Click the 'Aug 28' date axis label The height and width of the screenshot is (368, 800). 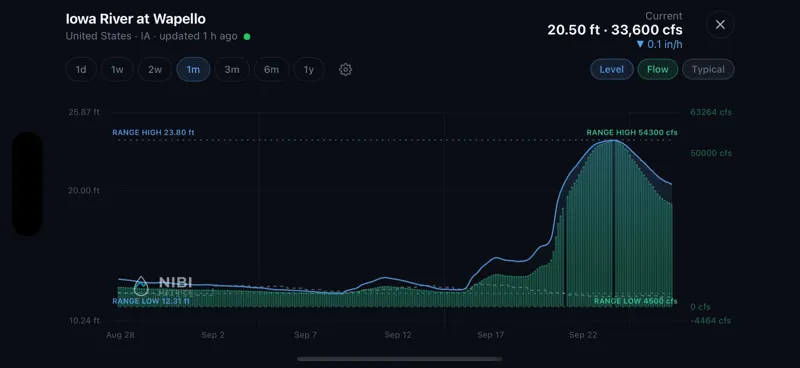120,335
